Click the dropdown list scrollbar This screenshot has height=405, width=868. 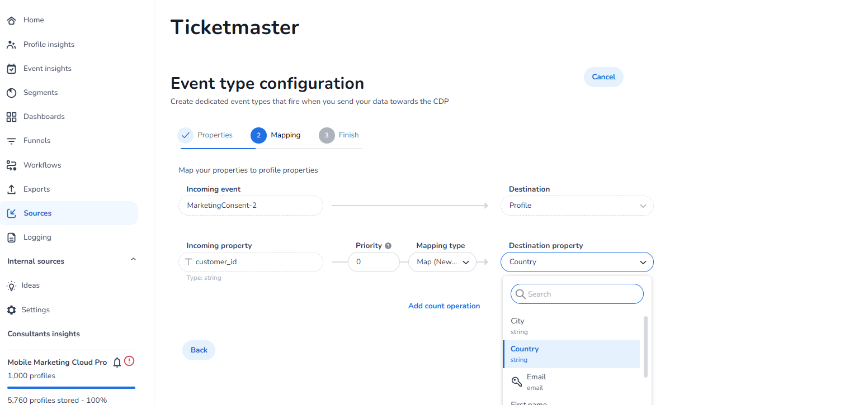point(645,347)
